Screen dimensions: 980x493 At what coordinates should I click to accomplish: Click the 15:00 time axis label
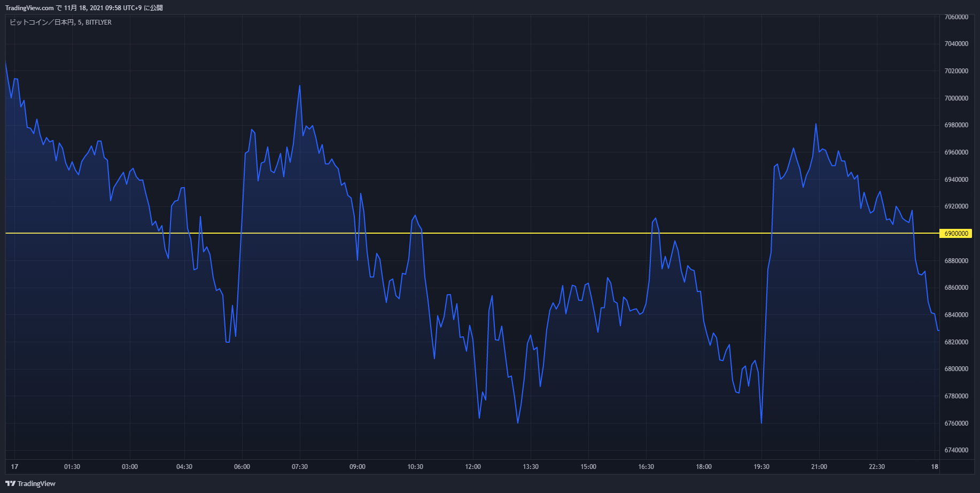point(588,467)
